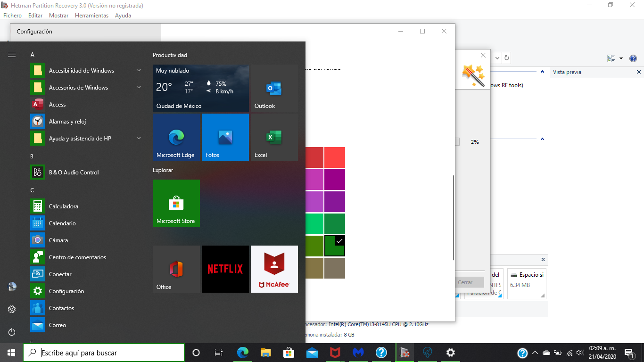
Task: Click refresh button in Hetman address bar
Action: [x=507, y=58]
